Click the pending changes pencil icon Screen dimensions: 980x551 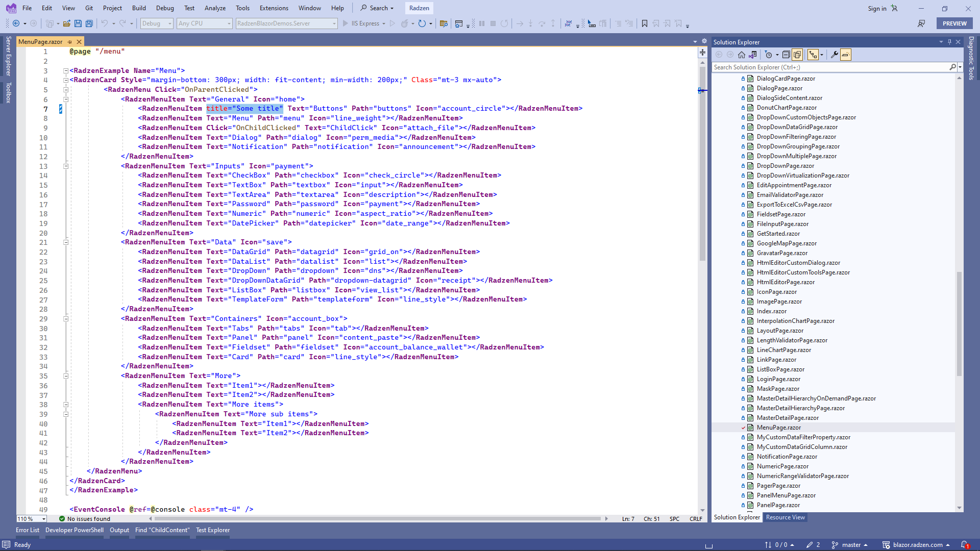(x=810, y=545)
